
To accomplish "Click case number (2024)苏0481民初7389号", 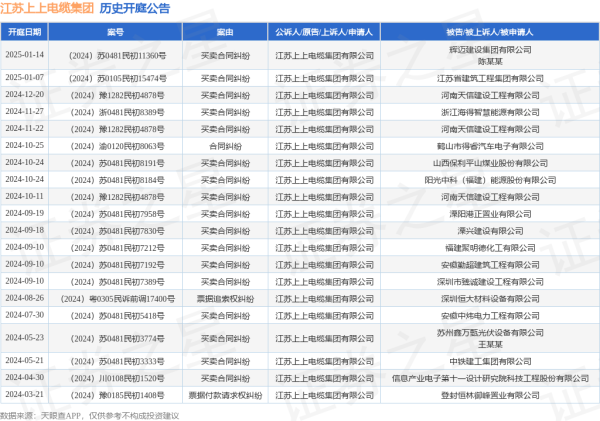I will click(x=117, y=282).
